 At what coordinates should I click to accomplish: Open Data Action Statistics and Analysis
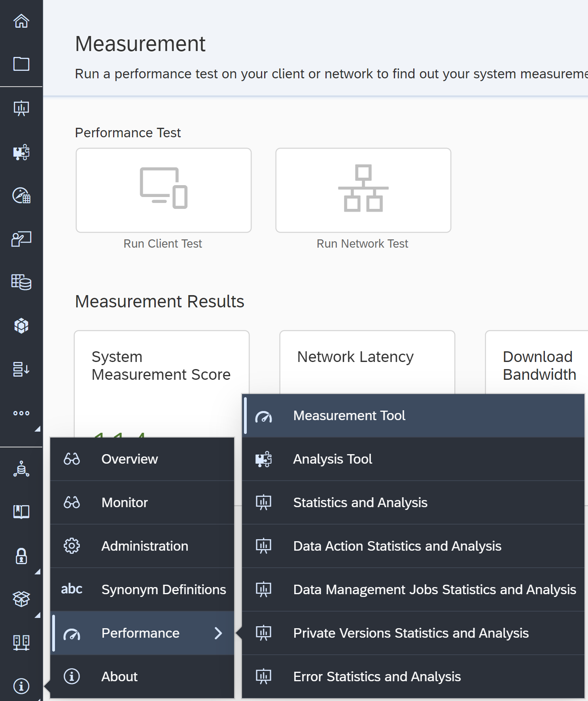click(x=413, y=546)
